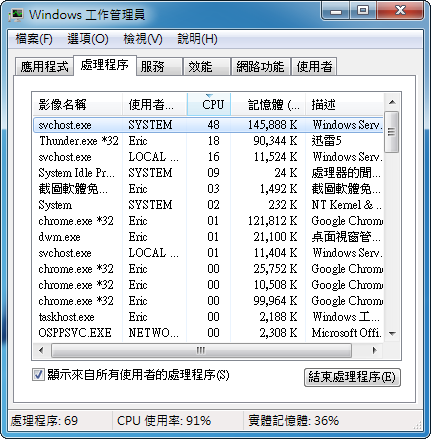Select the 處理程序 tab

pos(105,65)
